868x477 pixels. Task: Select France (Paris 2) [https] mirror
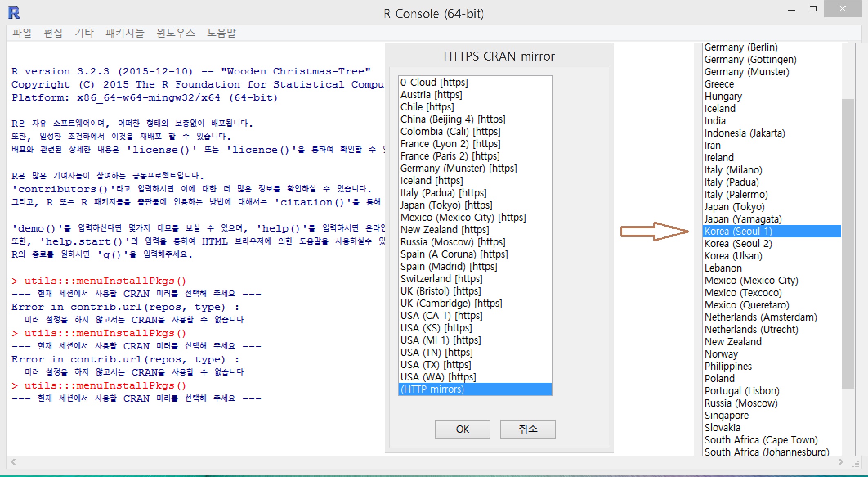point(475,156)
